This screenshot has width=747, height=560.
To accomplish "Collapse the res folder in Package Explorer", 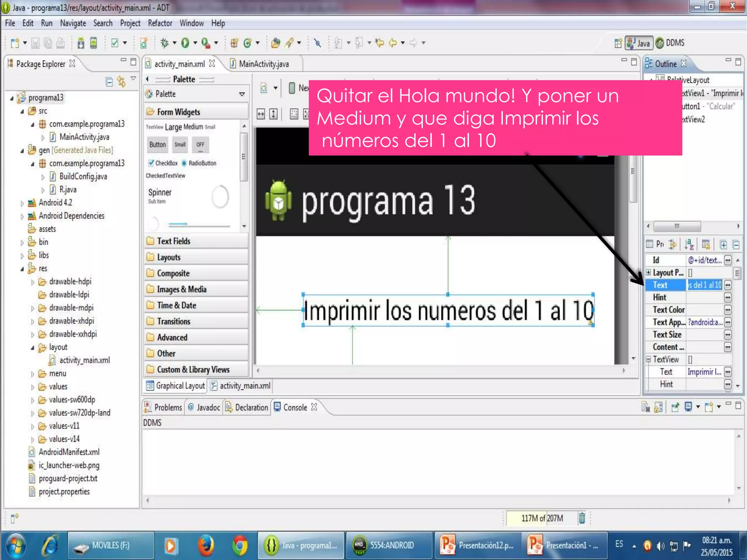I will [x=22, y=269].
